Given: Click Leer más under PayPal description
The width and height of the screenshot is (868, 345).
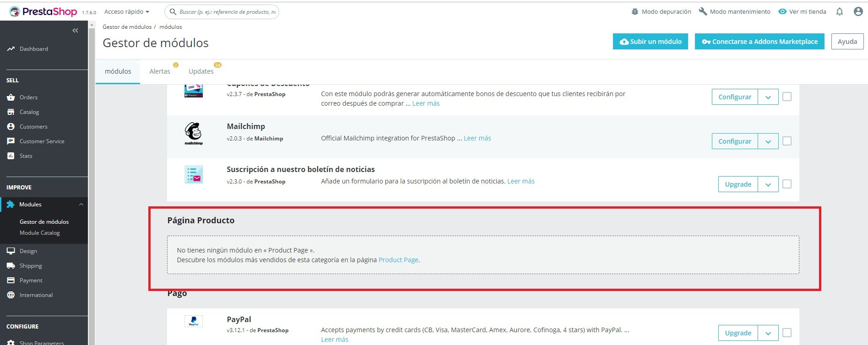Looking at the screenshot, I should point(335,340).
